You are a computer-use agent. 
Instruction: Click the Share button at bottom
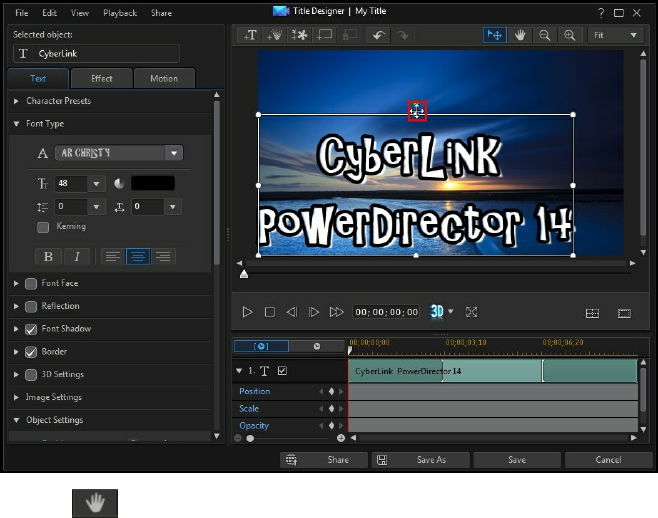tap(324, 460)
